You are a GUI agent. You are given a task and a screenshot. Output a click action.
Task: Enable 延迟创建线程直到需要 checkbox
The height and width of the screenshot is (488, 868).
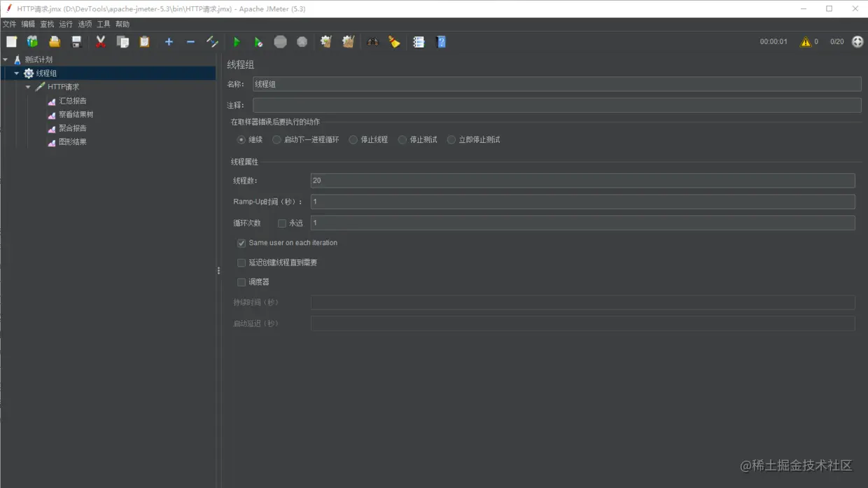pyautogui.click(x=241, y=263)
